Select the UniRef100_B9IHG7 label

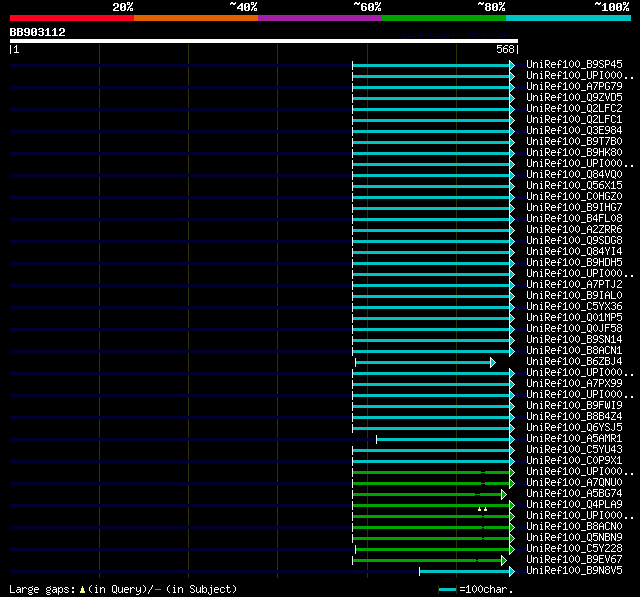coord(574,208)
